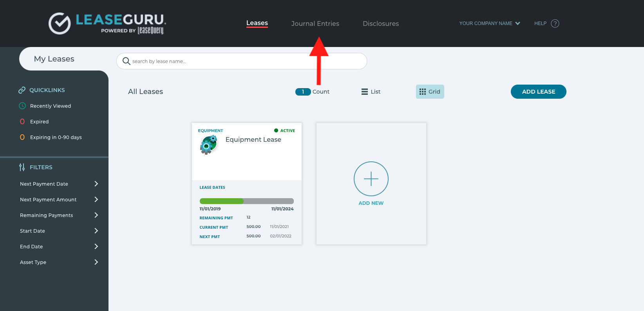Click the Equipment Lease gears icon
The width and height of the screenshot is (644, 311).
208,145
